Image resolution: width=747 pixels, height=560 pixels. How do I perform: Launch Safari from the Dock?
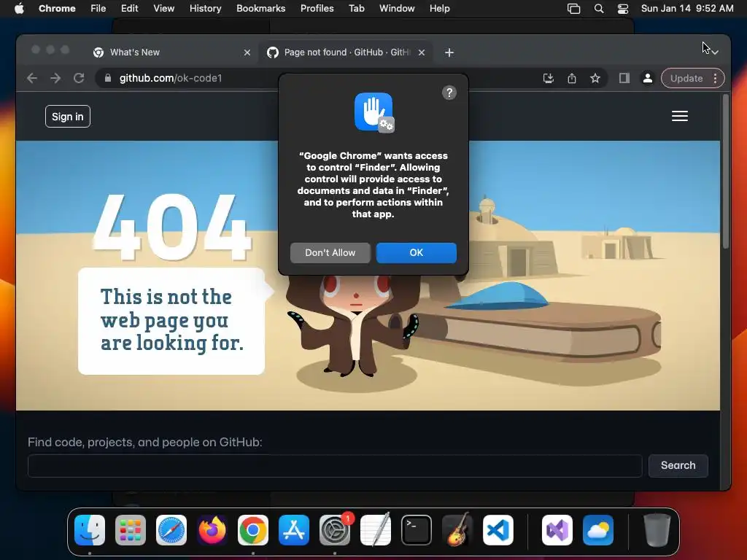(x=171, y=530)
